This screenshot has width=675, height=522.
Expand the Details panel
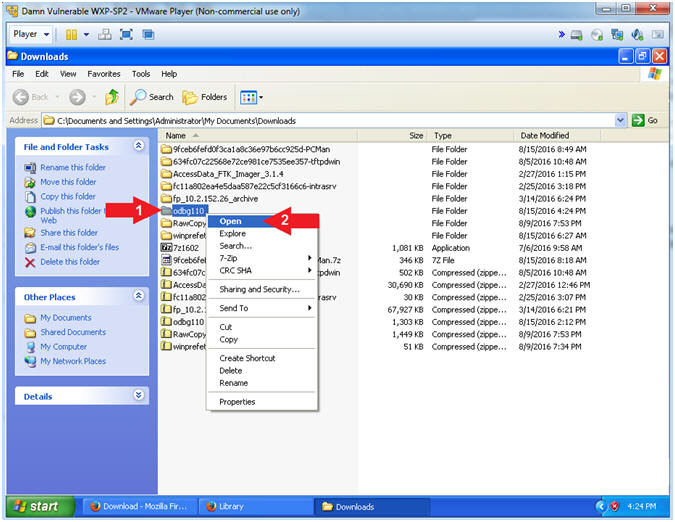click(x=139, y=395)
